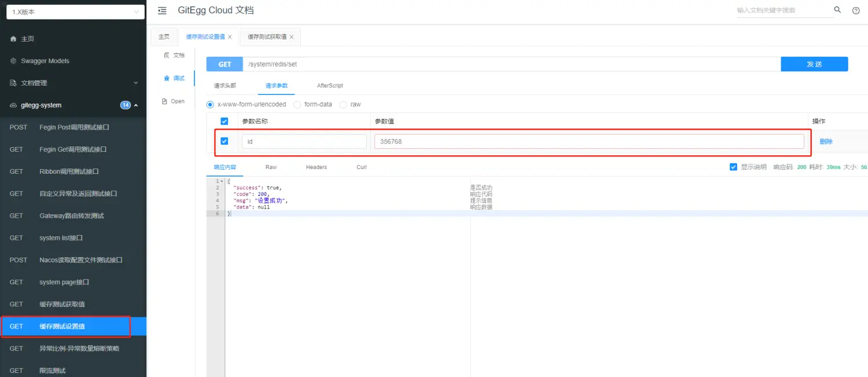Switch to the 主页 tab
The image size is (868, 377).
click(x=164, y=36)
